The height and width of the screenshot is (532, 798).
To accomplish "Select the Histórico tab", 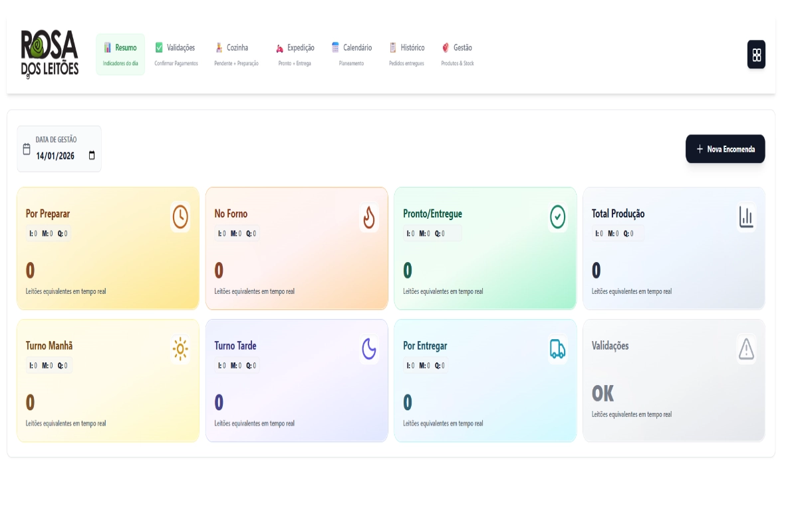I will coord(406,55).
